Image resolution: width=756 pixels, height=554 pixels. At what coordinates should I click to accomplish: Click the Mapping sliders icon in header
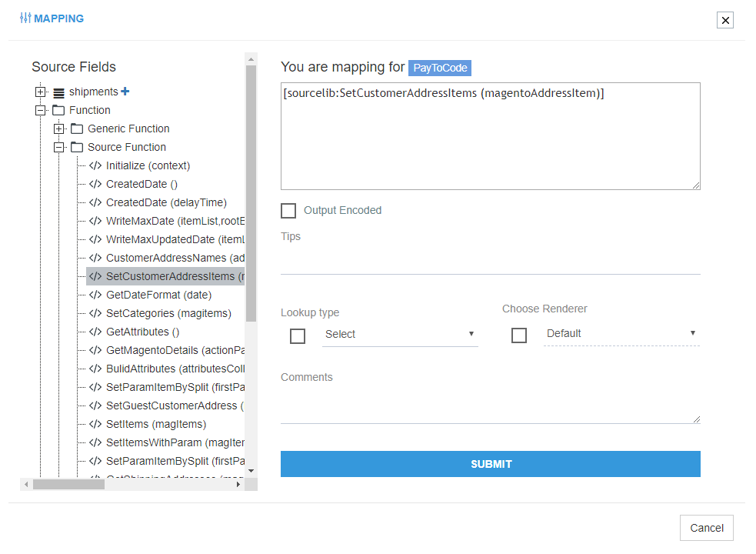point(25,18)
